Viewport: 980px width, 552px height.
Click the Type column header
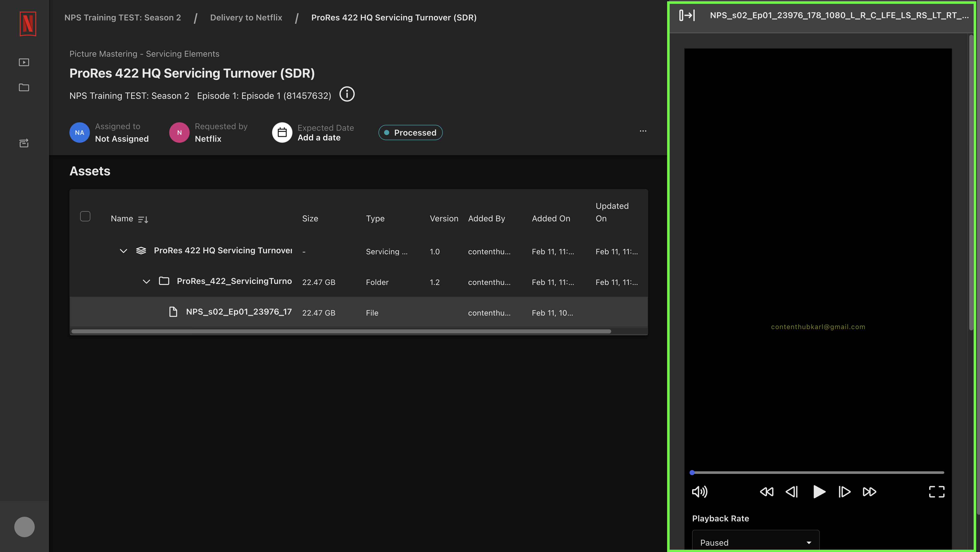(x=375, y=219)
